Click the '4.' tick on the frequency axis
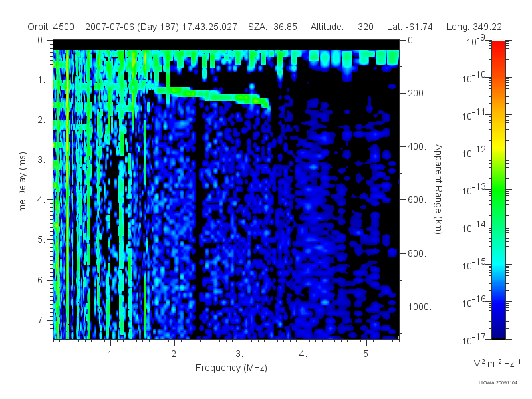Image resolution: width=532 pixels, height=399 pixels. [303, 354]
